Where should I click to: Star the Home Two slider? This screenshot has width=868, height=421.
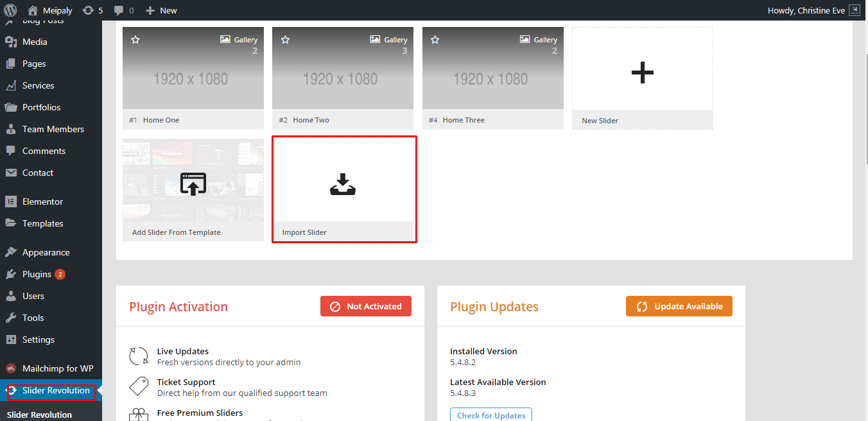(x=286, y=40)
